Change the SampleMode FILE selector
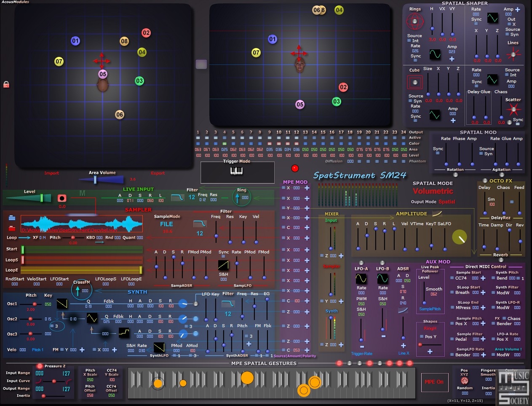532x406 pixels. click(x=166, y=224)
